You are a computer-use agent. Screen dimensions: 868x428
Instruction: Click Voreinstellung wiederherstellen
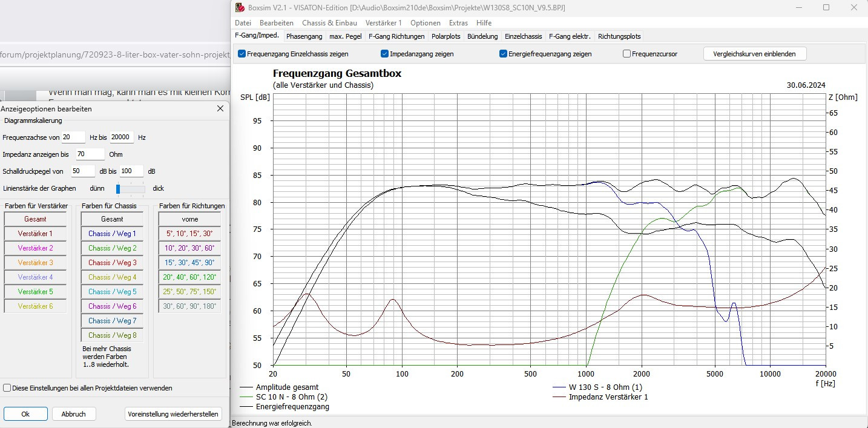tap(173, 413)
